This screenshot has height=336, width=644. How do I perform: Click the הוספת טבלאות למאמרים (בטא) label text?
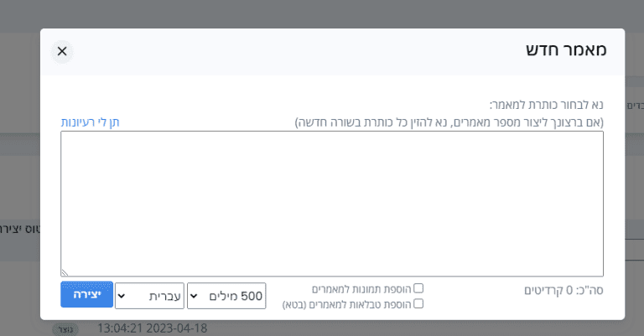[x=346, y=305]
